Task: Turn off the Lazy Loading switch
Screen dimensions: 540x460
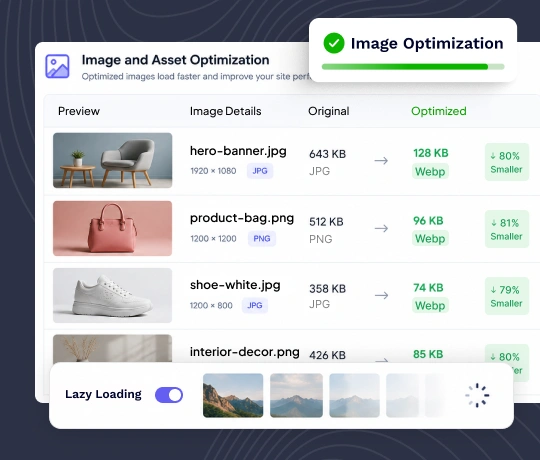Action: pyautogui.click(x=169, y=395)
